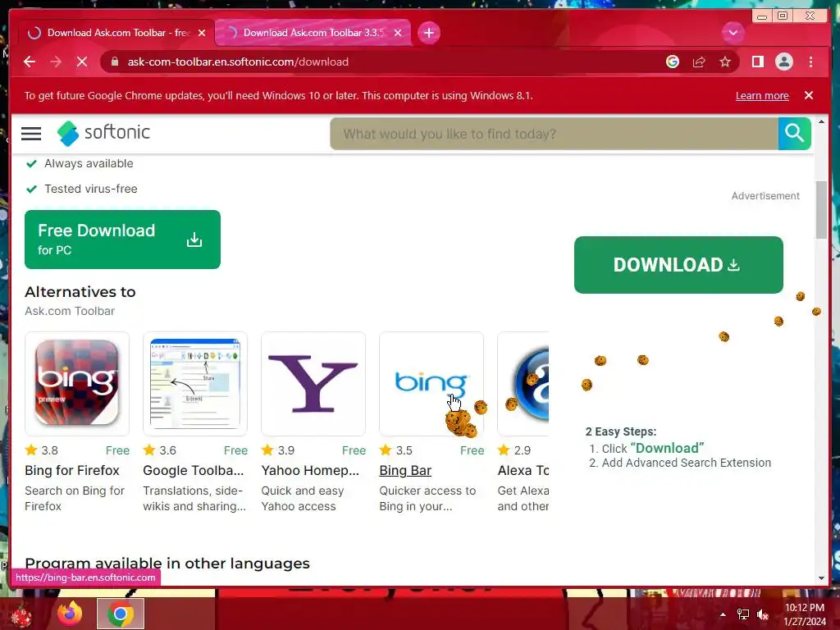
Task: Click the scrollbar down arrow
Action: click(821, 578)
